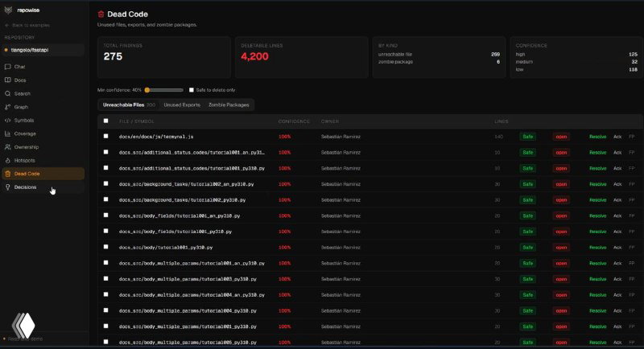The image size is (644, 349).
Task: Acknowledge the termynal.js finding with Ack
Action: [617, 137]
